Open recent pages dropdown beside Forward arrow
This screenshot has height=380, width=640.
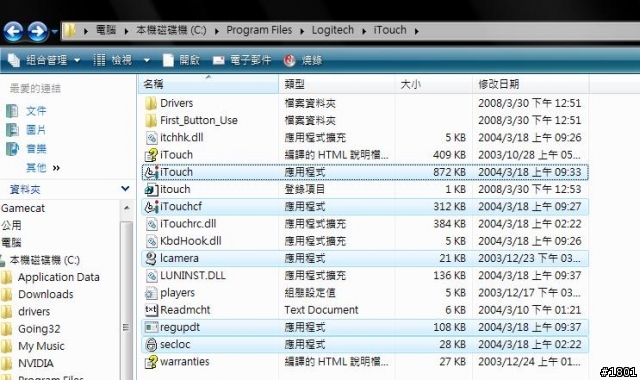pos(54,31)
